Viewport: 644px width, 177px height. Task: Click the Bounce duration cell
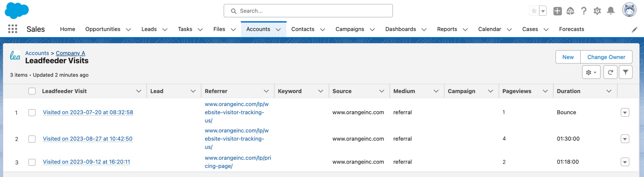[x=566, y=112]
